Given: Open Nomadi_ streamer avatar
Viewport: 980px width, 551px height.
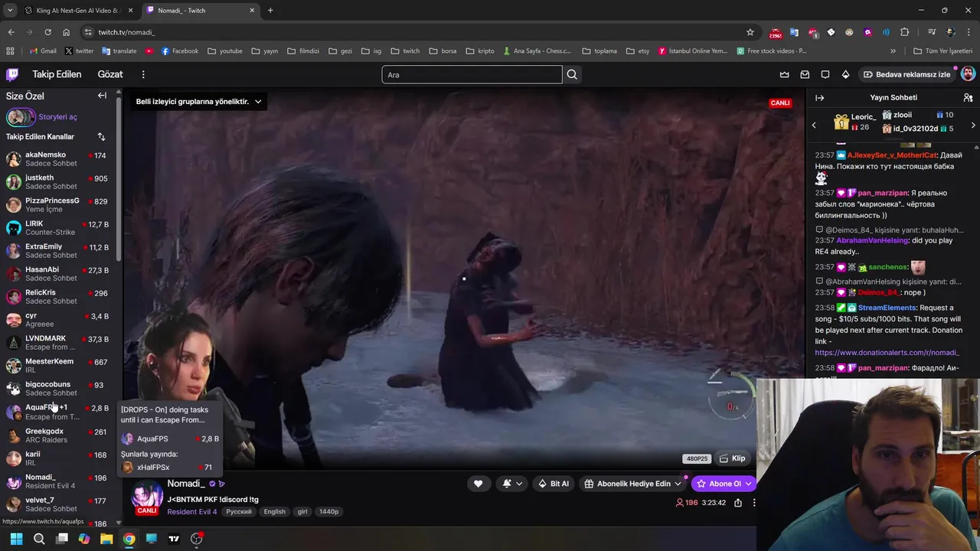Looking at the screenshot, I should point(148,495).
